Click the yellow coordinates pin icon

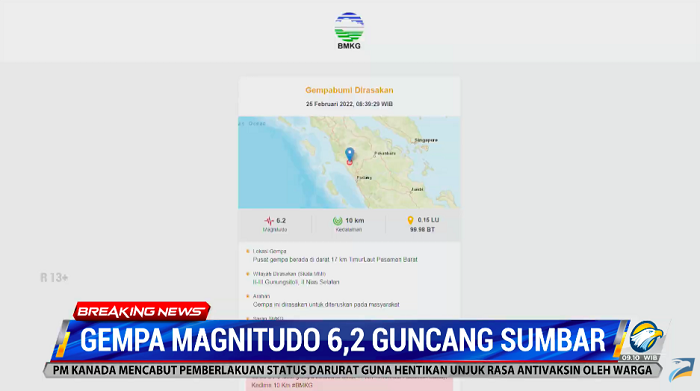tap(410, 220)
